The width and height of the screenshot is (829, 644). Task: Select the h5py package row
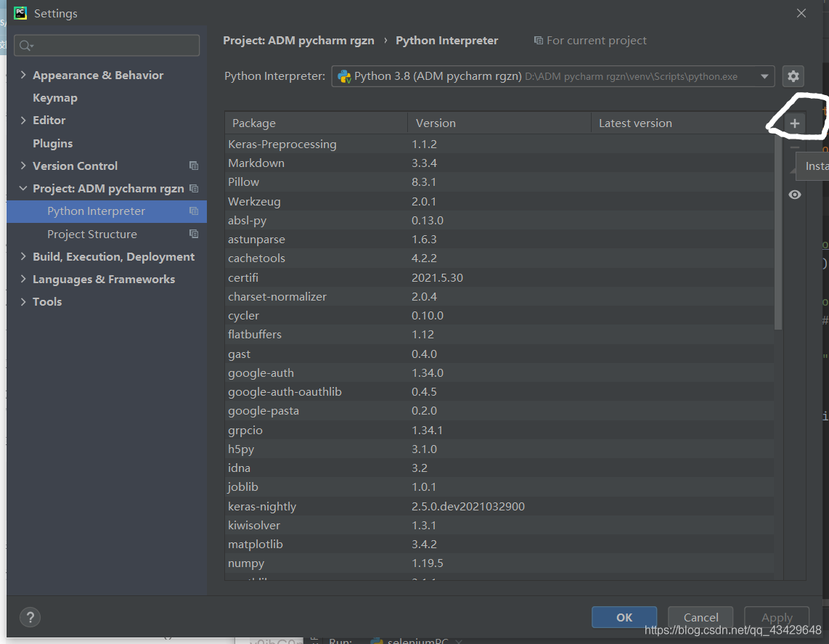pyautogui.click(x=499, y=449)
